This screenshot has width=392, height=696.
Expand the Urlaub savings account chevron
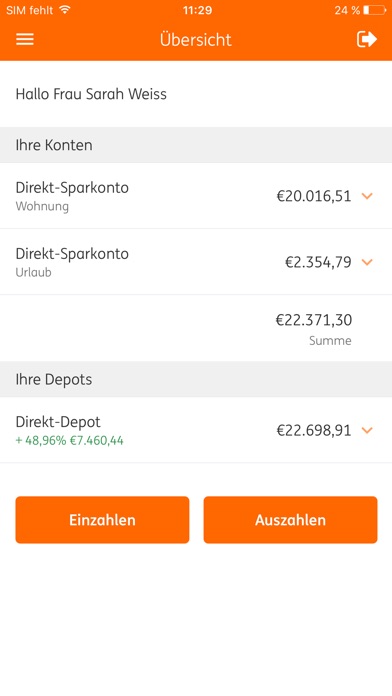pyautogui.click(x=367, y=262)
